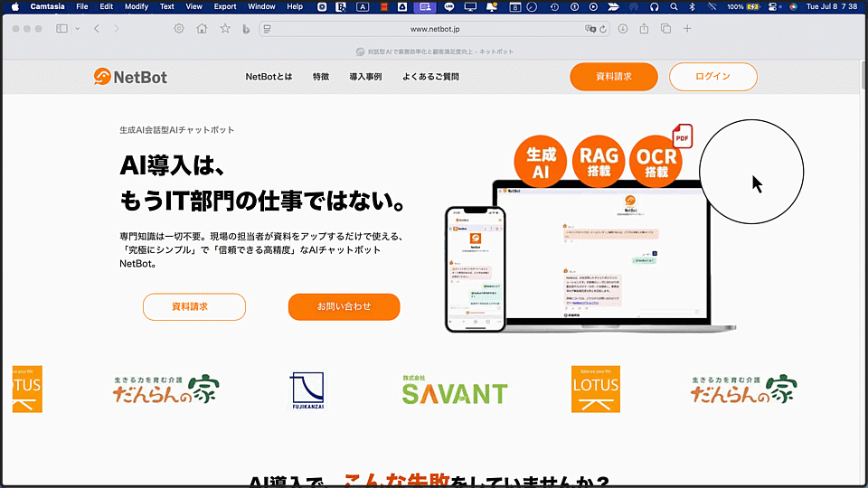Viewport: 868px width, 488px height.
Task: Click the bookmark star icon in the toolbar
Action: pos(224,29)
